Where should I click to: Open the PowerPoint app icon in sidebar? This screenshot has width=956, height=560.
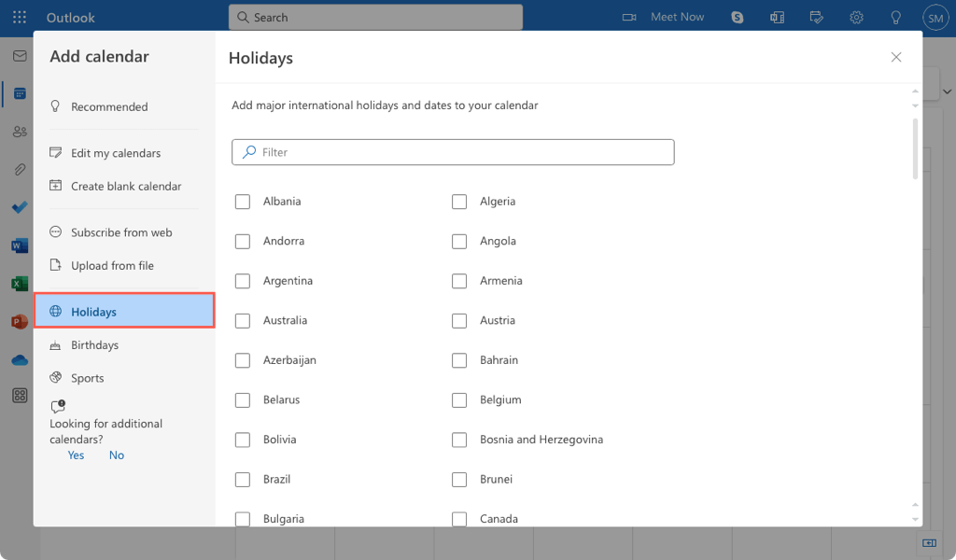click(x=20, y=321)
